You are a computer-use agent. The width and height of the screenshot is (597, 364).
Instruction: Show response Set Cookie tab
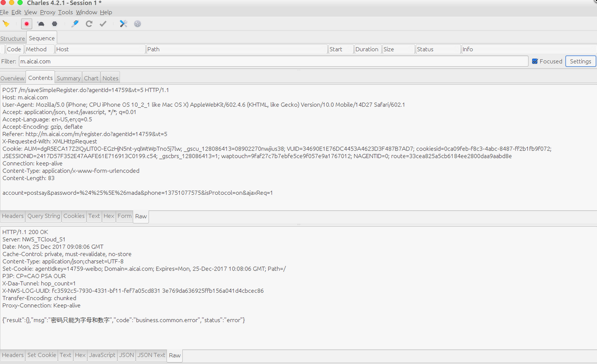(41, 355)
